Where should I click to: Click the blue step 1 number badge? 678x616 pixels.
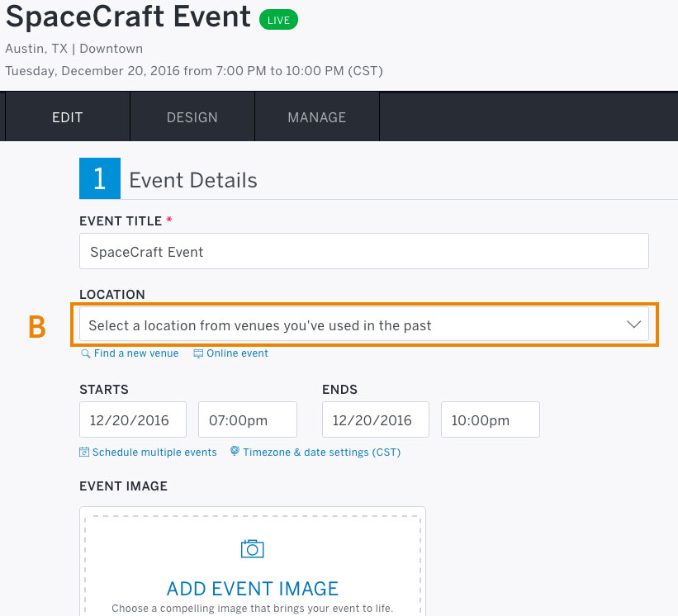click(100, 178)
